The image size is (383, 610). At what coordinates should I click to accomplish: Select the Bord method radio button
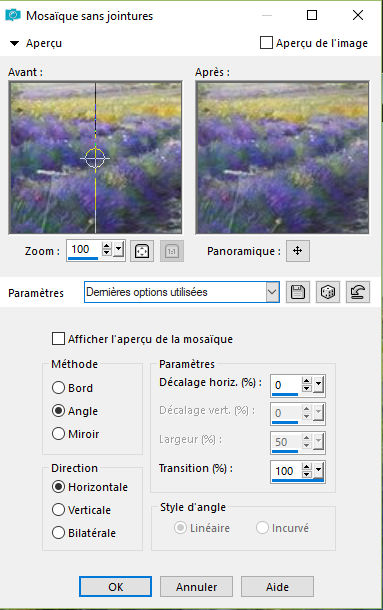pyautogui.click(x=58, y=387)
